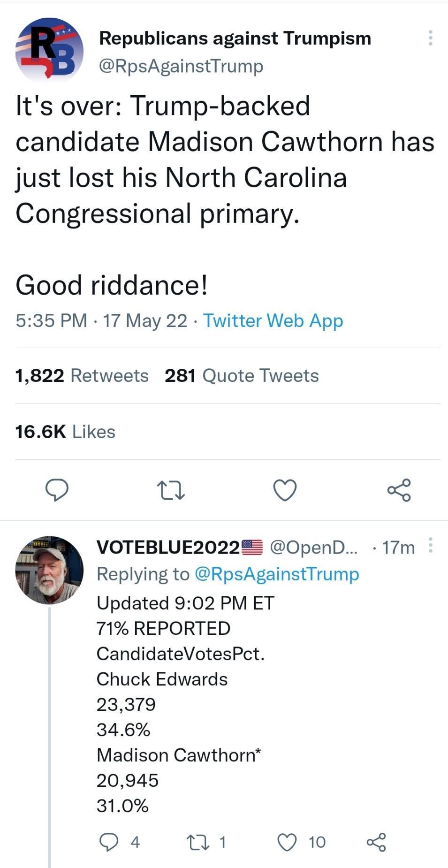448x868 pixels.
Task: Click the 17m timestamp on the reply
Action: [x=398, y=547]
